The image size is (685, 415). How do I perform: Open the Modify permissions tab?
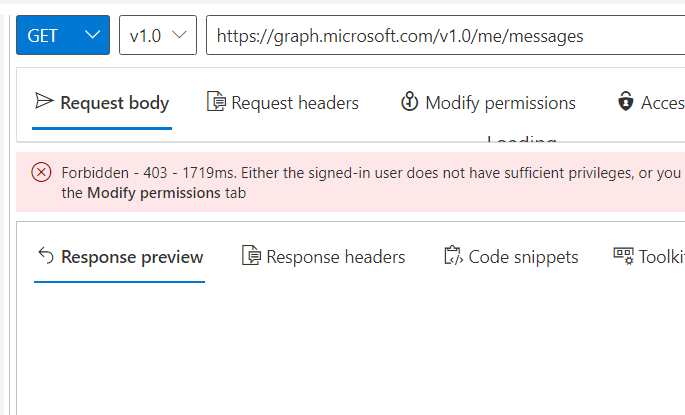coord(488,103)
